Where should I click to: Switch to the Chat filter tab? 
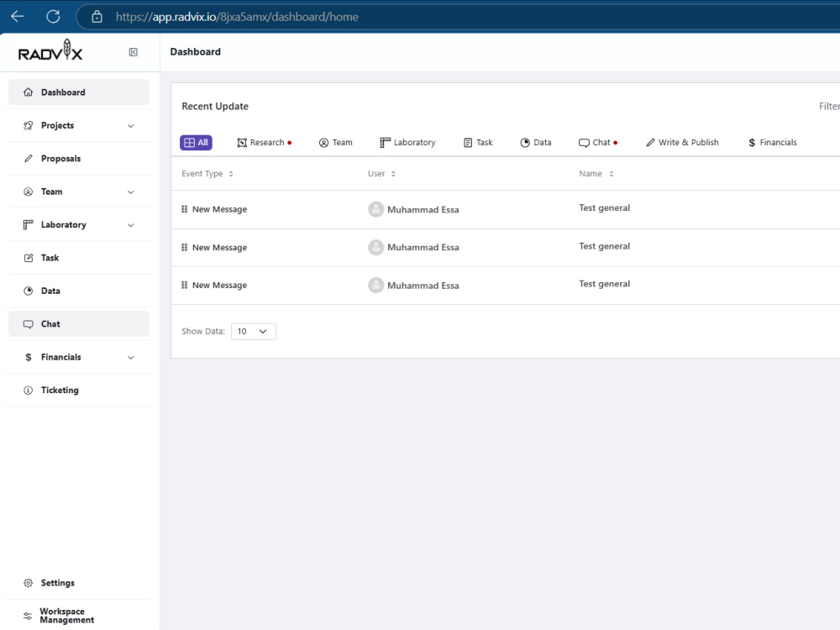[x=598, y=143]
